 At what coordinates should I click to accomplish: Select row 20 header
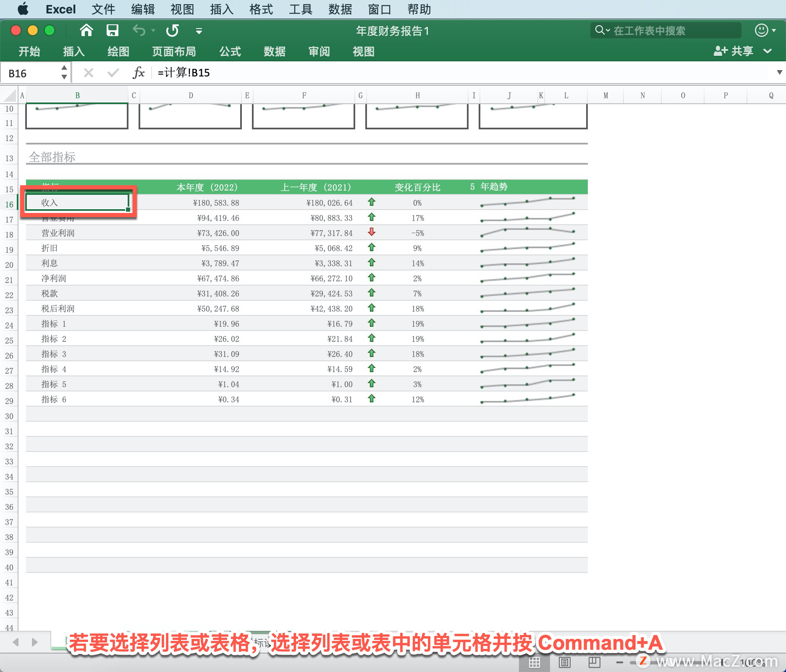point(9,265)
